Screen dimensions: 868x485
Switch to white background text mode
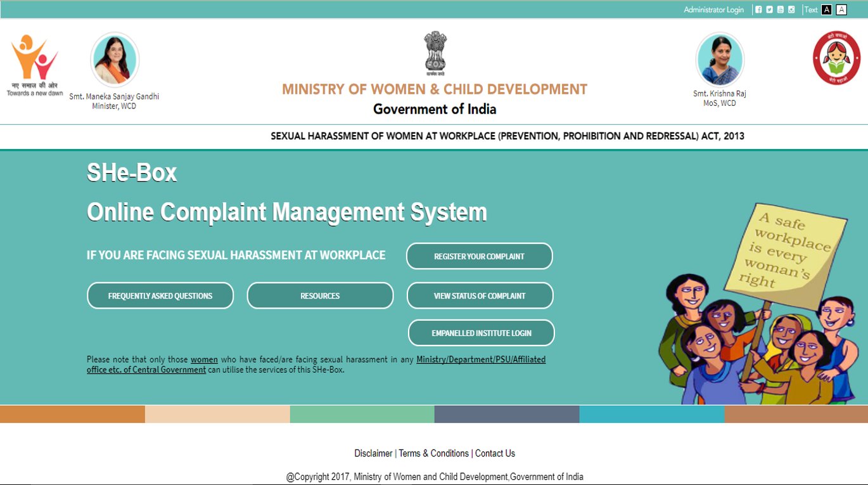click(x=841, y=10)
